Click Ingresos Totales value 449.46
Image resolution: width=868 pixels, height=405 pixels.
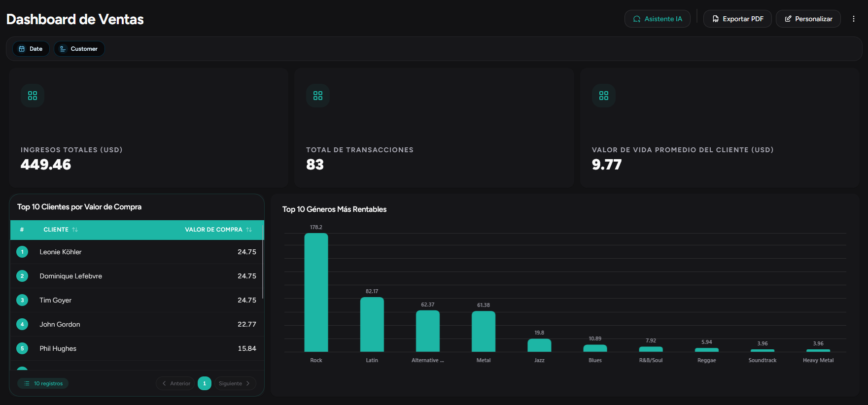click(x=46, y=165)
